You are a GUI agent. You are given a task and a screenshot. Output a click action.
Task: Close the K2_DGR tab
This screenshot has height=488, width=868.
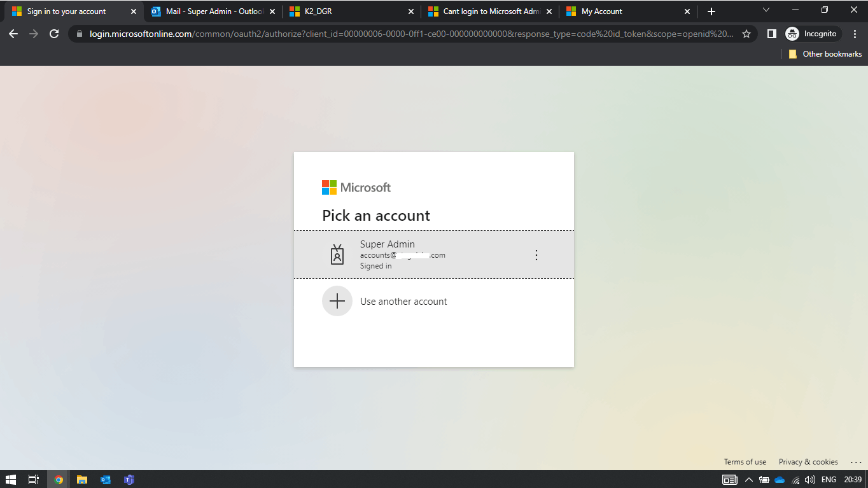tap(410, 11)
